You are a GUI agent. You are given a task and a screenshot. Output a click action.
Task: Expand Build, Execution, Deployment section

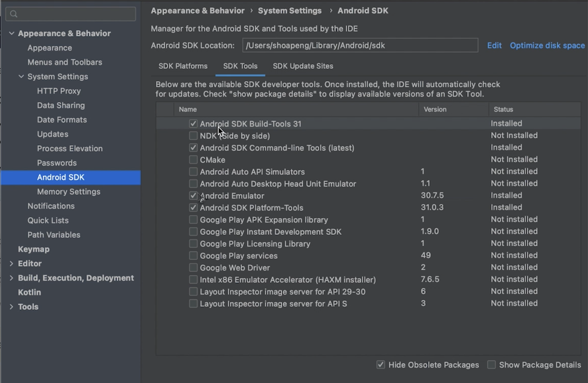(x=11, y=278)
